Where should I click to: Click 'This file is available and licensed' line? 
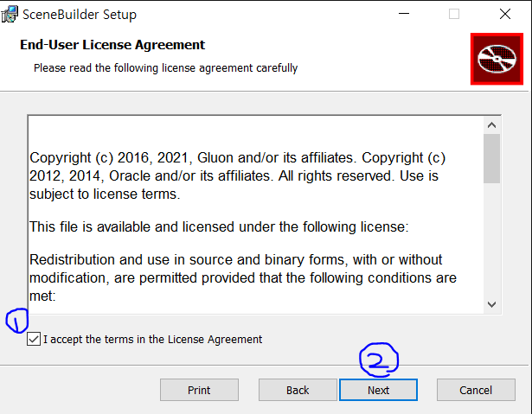pyautogui.click(x=219, y=226)
